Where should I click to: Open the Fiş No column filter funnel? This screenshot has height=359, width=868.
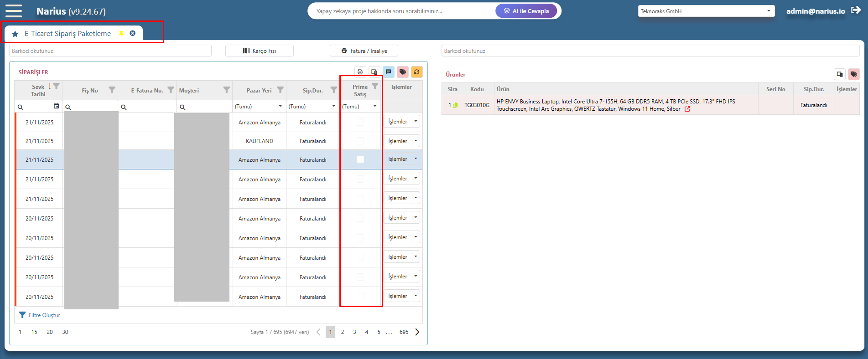click(x=112, y=90)
